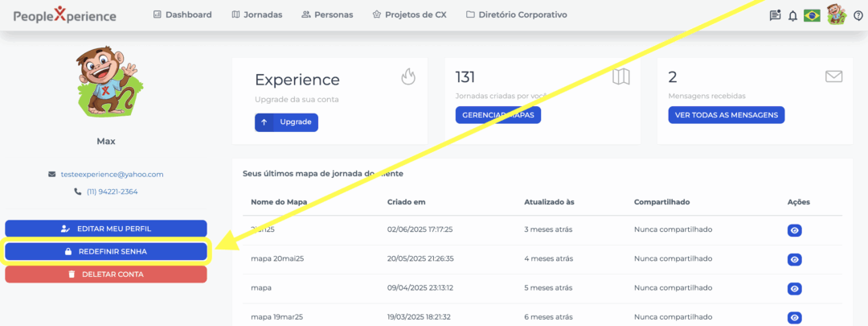Click the messages chat icon in header
868x326 pixels.
(x=775, y=15)
